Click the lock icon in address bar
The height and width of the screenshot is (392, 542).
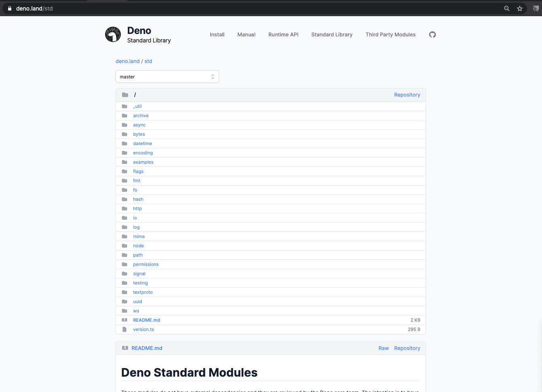(10, 8)
